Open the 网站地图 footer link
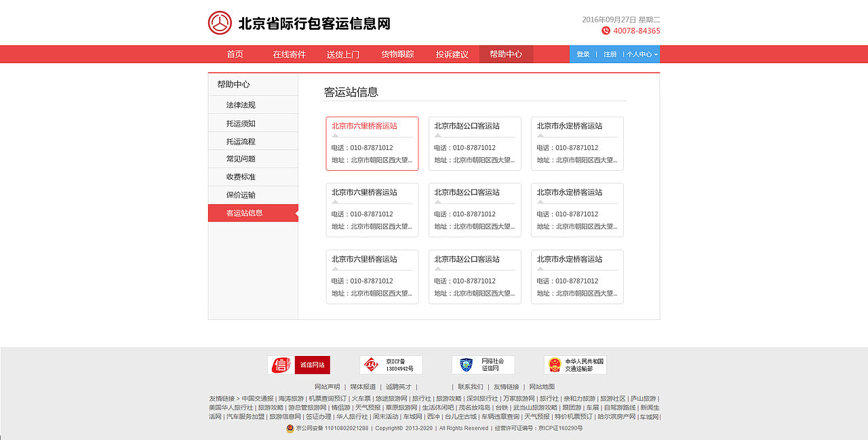This screenshot has width=868, height=440. pos(542,386)
